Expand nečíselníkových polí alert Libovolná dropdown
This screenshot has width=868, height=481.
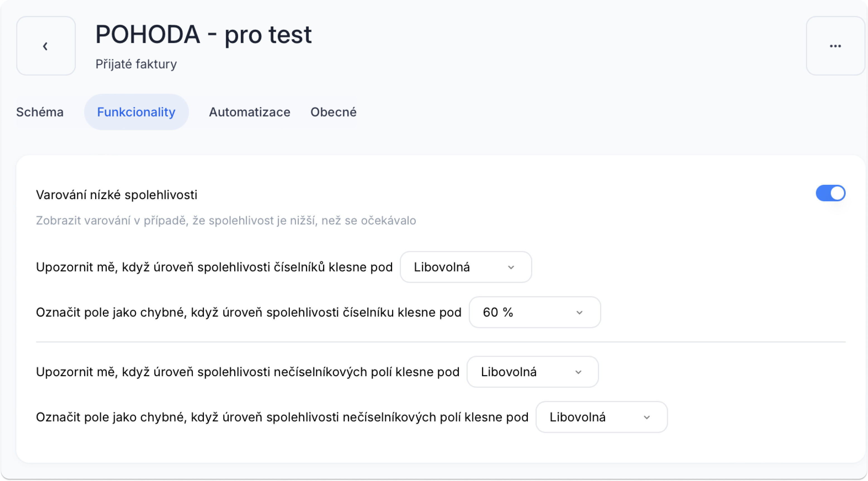pos(532,372)
